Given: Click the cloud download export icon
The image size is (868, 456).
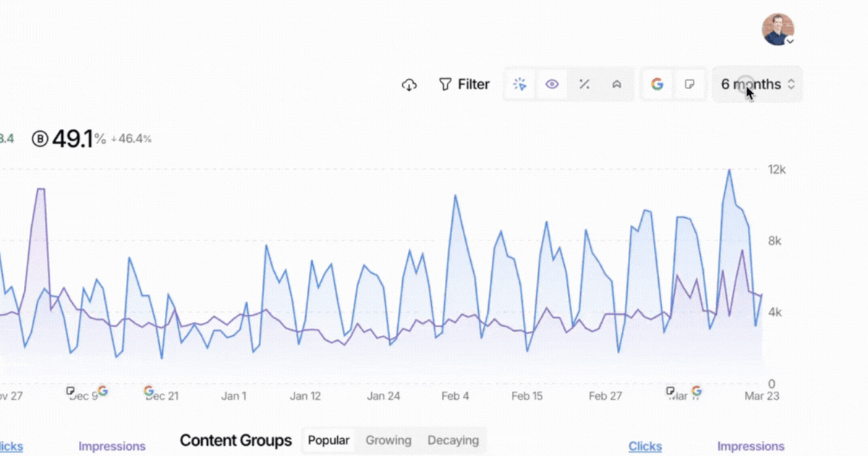Looking at the screenshot, I should pos(409,85).
